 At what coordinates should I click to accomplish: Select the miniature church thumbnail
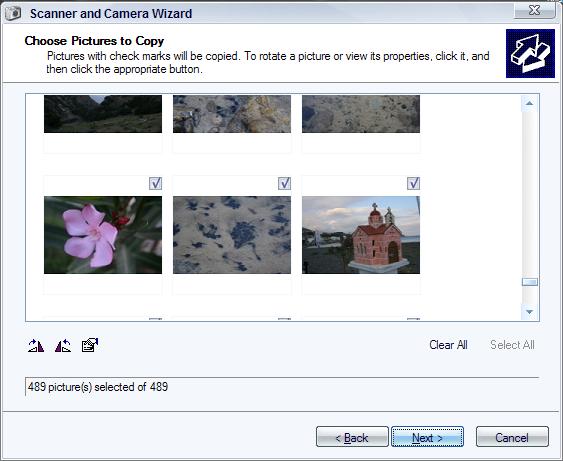click(361, 235)
